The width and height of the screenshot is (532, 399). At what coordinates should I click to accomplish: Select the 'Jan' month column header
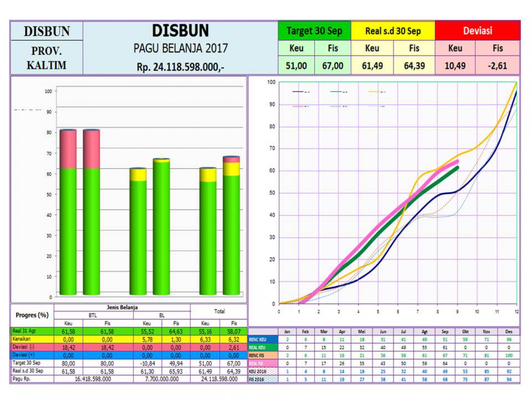(x=287, y=331)
